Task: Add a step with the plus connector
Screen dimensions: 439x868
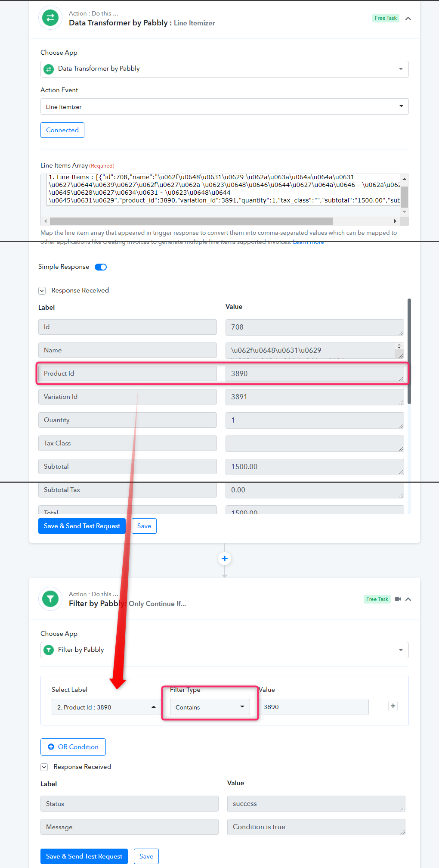Action: coord(225,559)
